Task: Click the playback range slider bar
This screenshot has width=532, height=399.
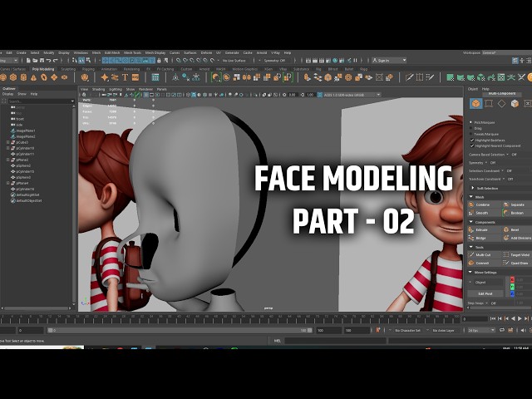Action: (x=180, y=330)
